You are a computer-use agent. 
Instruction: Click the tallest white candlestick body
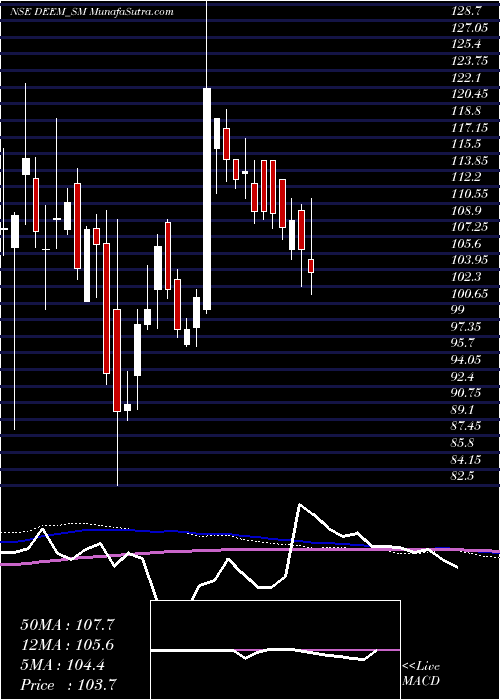[207, 199]
